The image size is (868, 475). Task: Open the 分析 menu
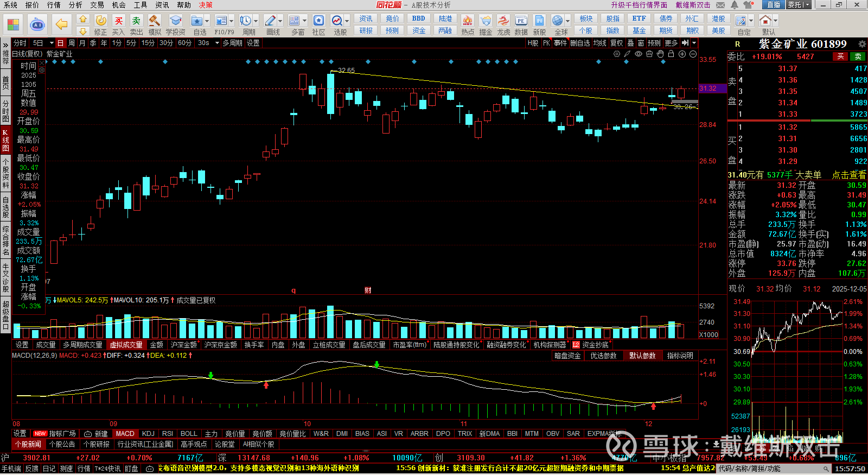[75, 5]
